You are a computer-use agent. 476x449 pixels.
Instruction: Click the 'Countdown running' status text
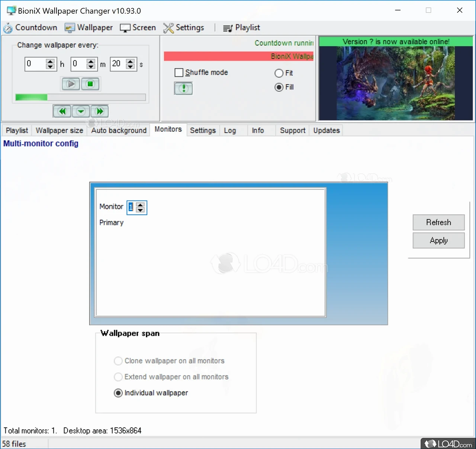pos(284,43)
